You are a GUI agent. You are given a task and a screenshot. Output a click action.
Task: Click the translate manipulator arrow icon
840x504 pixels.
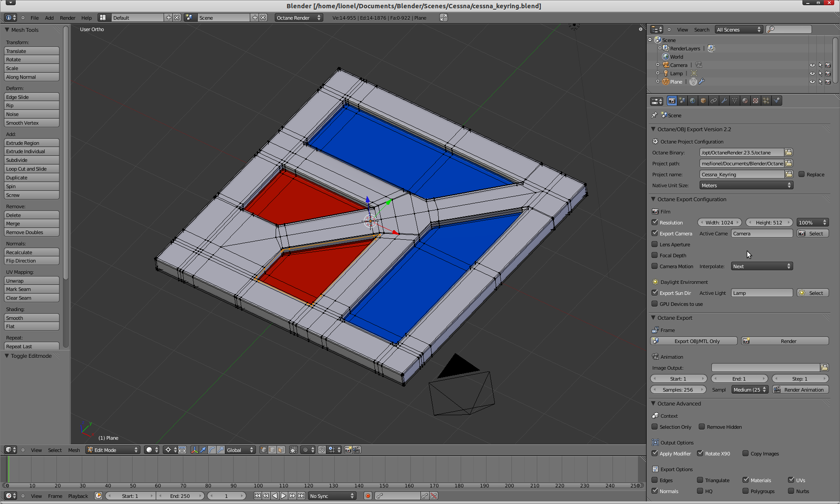(x=203, y=450)
